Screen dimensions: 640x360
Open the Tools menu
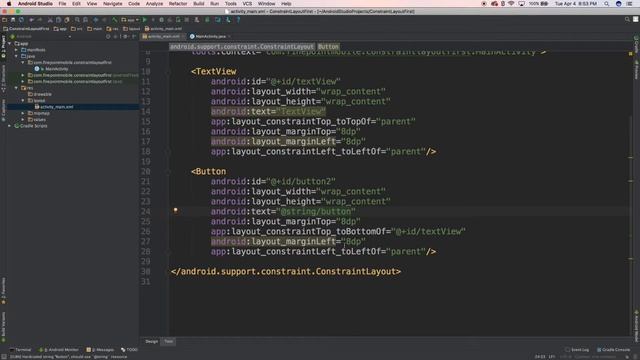coord(231,4)
